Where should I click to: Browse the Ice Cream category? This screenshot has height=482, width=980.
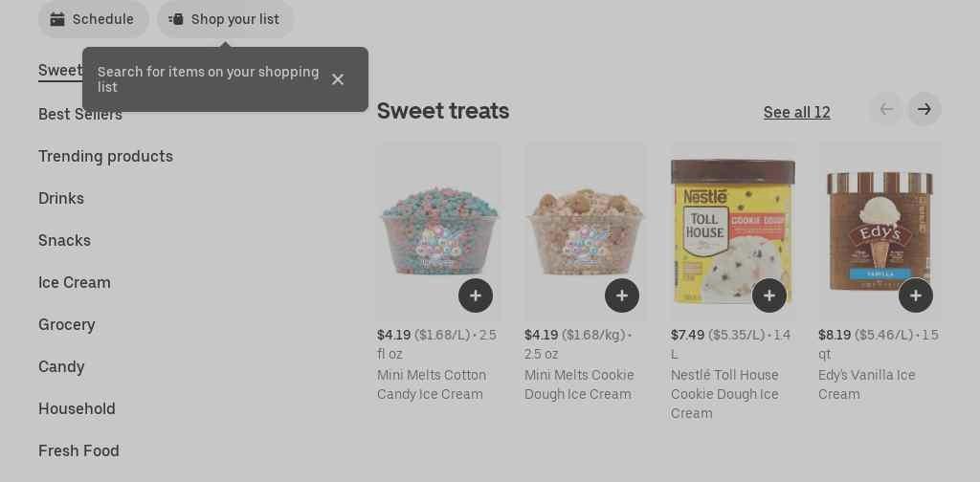coord(75,282)
